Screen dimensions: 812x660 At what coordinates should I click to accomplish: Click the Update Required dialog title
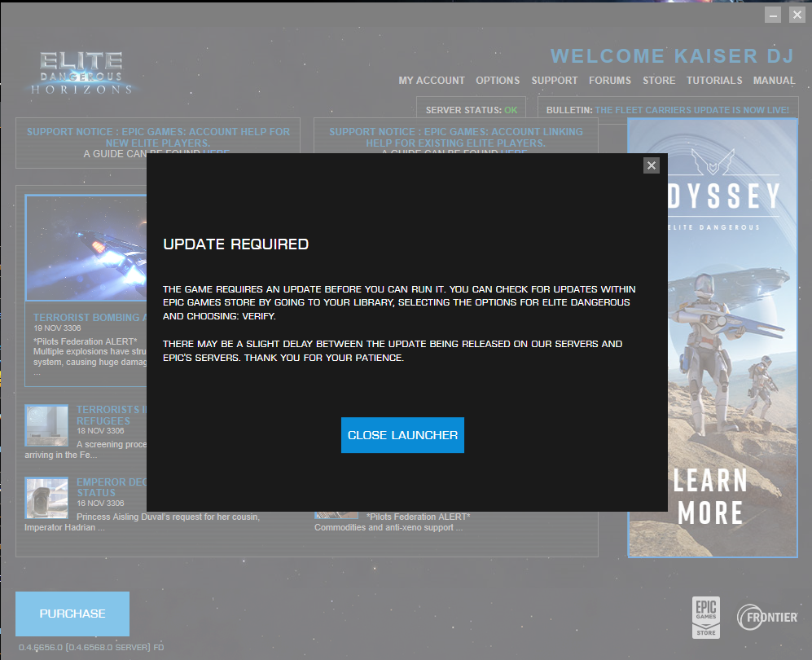(235, 244)
